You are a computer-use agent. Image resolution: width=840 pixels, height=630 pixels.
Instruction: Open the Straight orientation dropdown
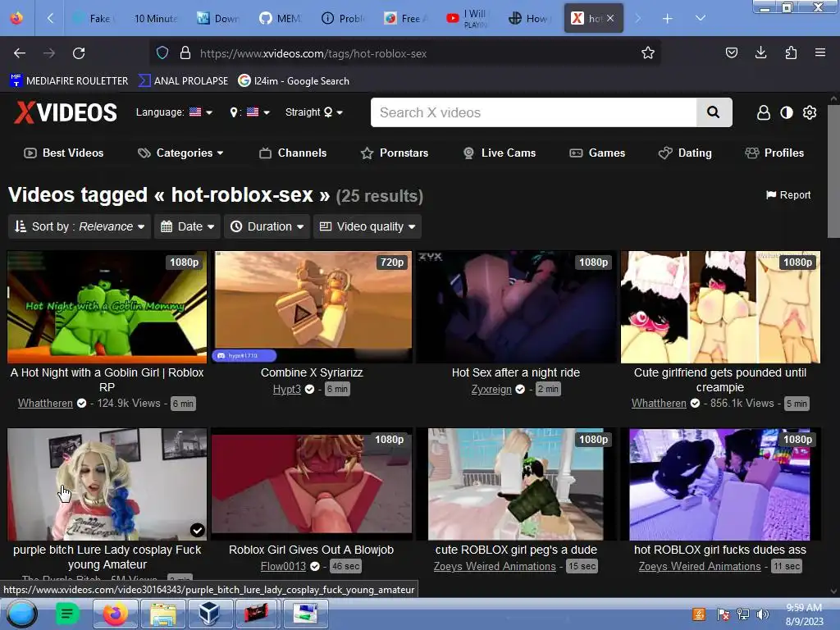click(314, 112)
